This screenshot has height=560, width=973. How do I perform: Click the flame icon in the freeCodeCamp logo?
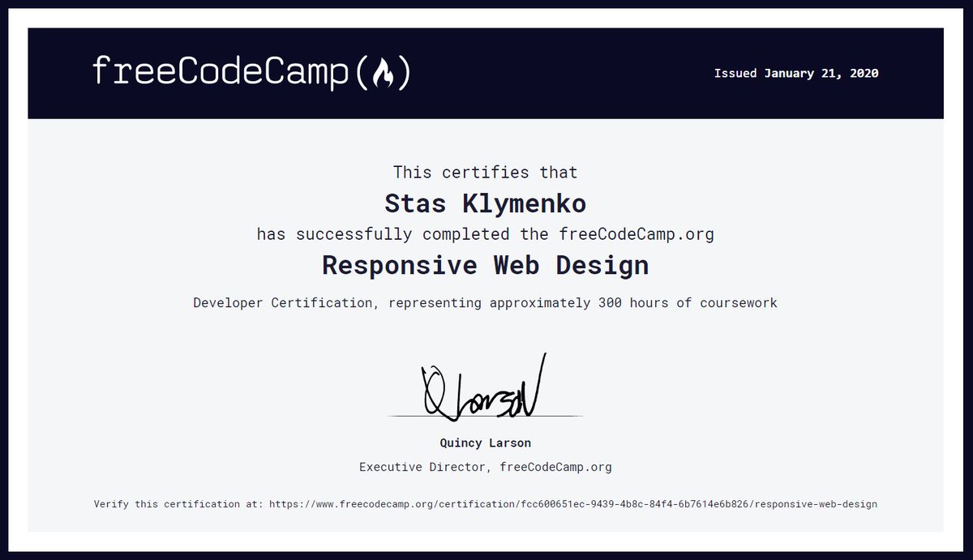(x=383, y=75)
